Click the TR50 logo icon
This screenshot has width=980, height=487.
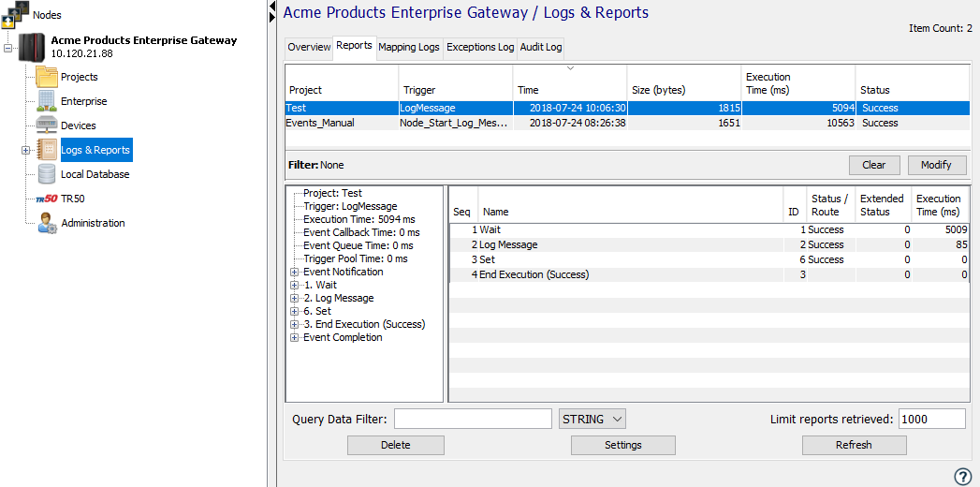(46, 199)
